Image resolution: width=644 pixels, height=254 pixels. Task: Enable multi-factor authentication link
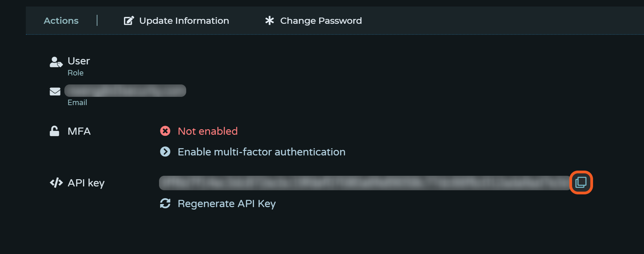coord(261,152)
